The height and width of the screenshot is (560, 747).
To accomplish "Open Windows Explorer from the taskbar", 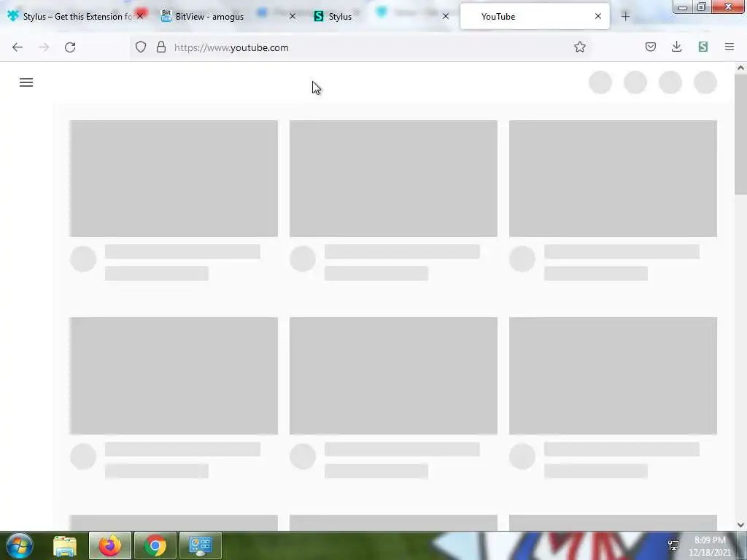I will (x=65, y=545).
